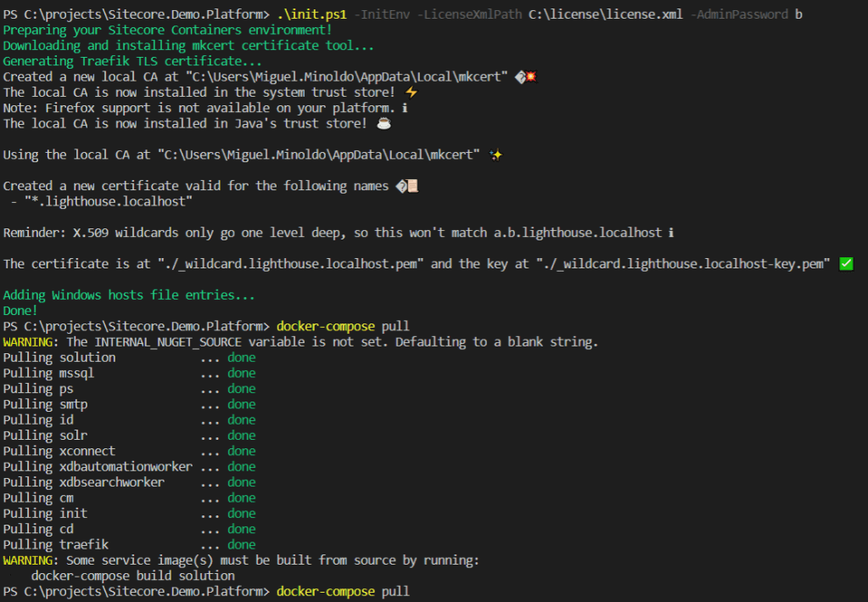
Task: Click the green done status for Pulling traefik
Action: pos(241,544)
